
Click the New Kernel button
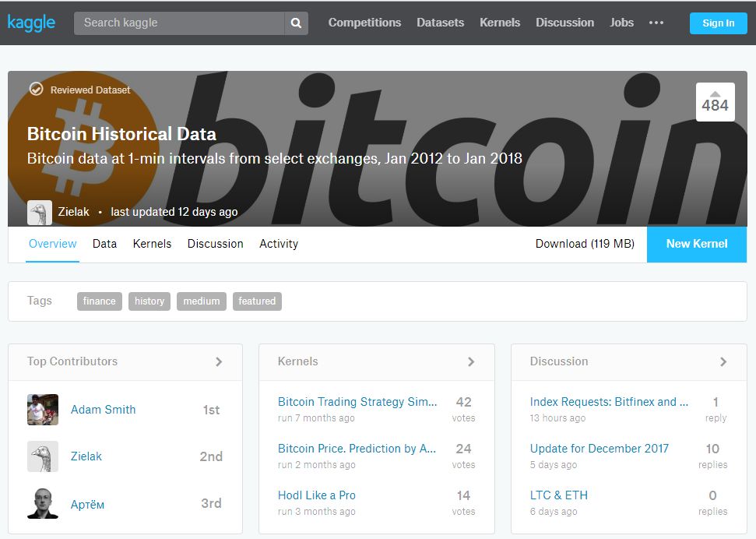[x=697, y=244]
